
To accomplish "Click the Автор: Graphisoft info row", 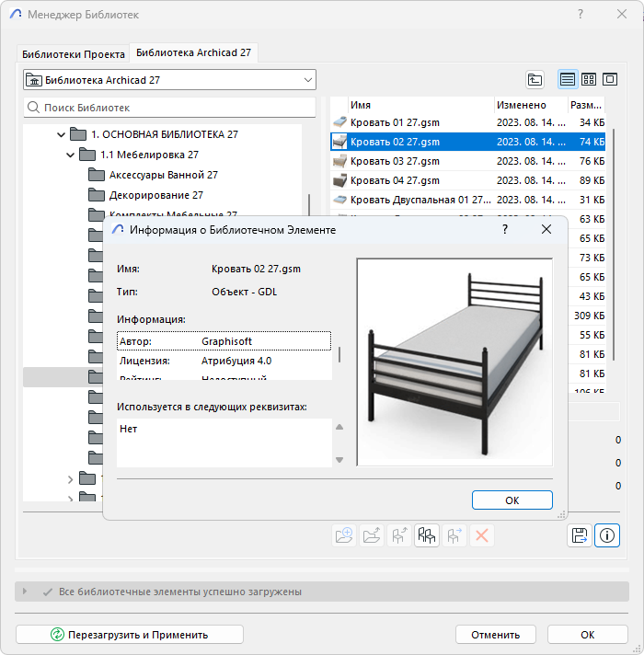I will [224, 341].
